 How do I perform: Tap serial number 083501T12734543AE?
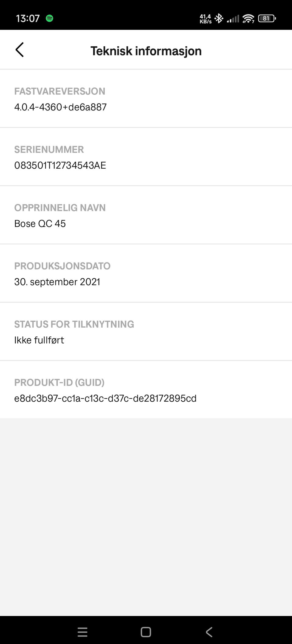[x=60, y=165]
